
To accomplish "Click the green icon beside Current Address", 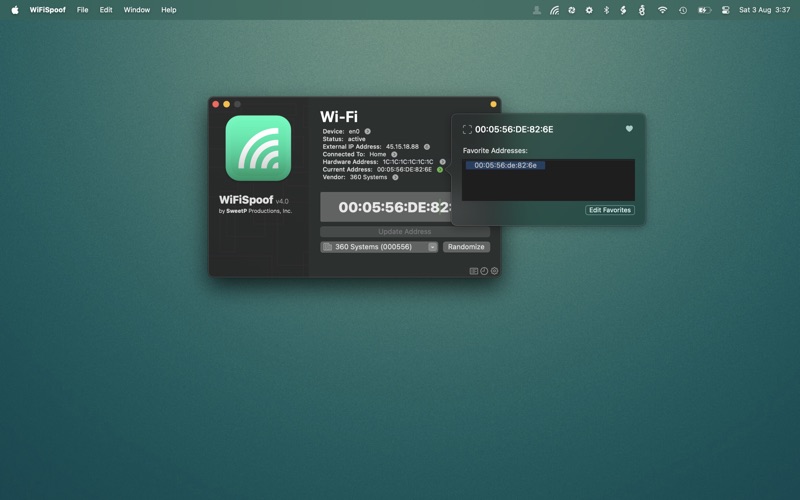I will click(440, 169).
